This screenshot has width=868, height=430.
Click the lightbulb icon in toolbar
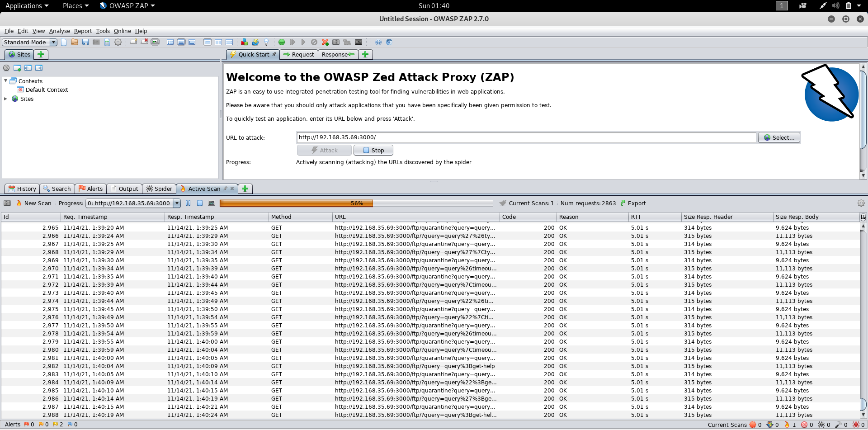266,42
